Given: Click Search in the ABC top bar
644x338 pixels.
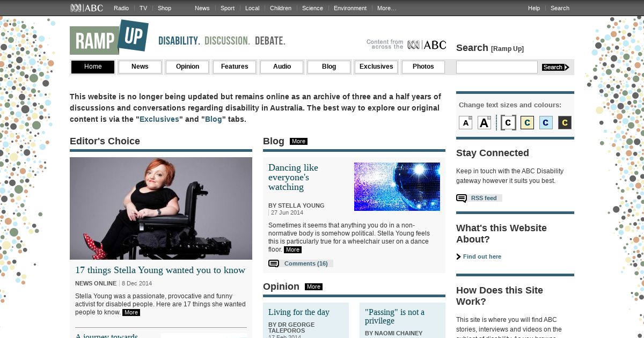Looking at the screenshot, I should pyautogui.click(x=560, y=8).
